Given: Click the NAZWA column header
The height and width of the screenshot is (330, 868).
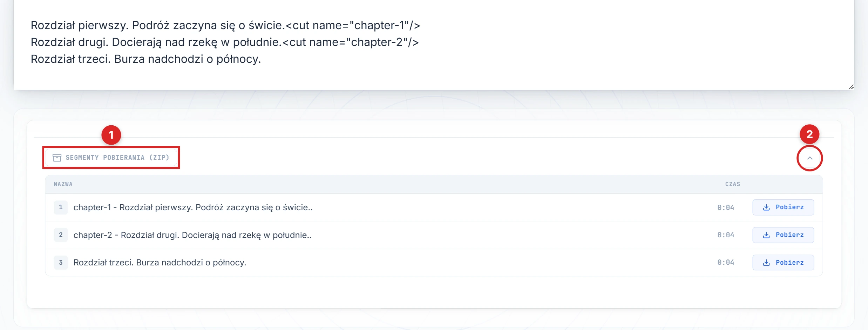Looking at the screenshot, I should (x=63, y=184).
